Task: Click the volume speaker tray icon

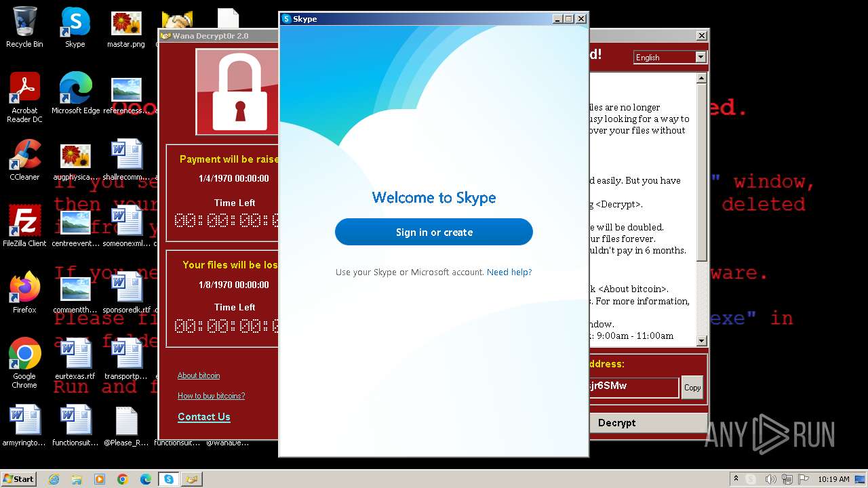Action: (x=770, y=479)
